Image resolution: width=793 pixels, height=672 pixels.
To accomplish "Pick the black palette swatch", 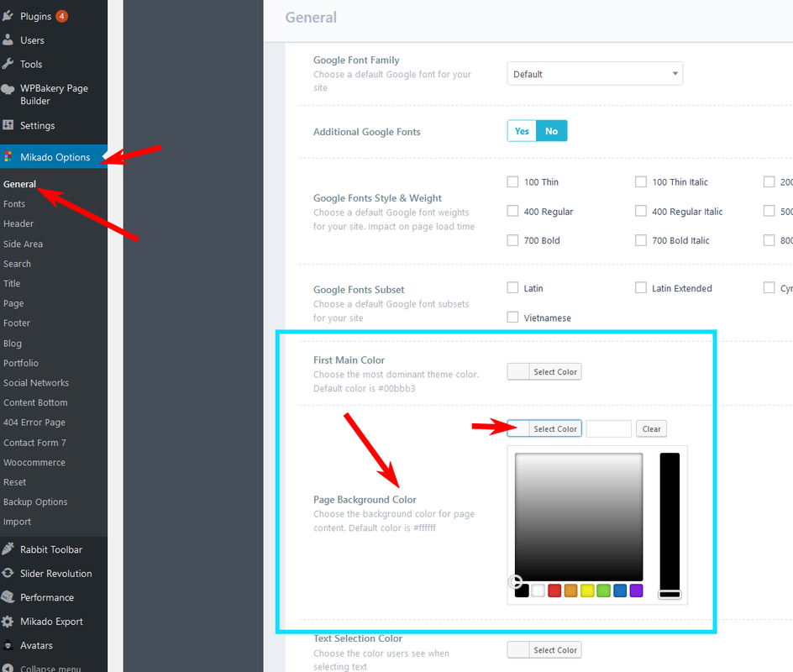I will (522, 590).
